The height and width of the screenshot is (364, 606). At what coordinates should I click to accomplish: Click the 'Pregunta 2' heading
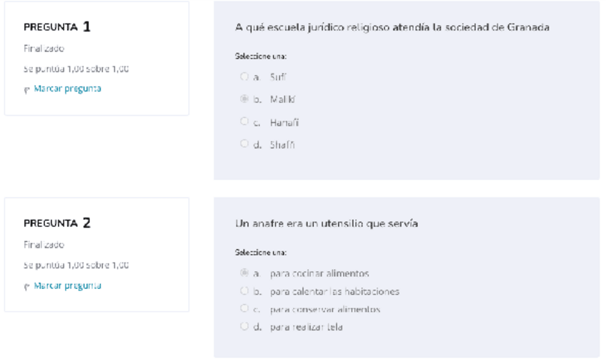[57, 223]
